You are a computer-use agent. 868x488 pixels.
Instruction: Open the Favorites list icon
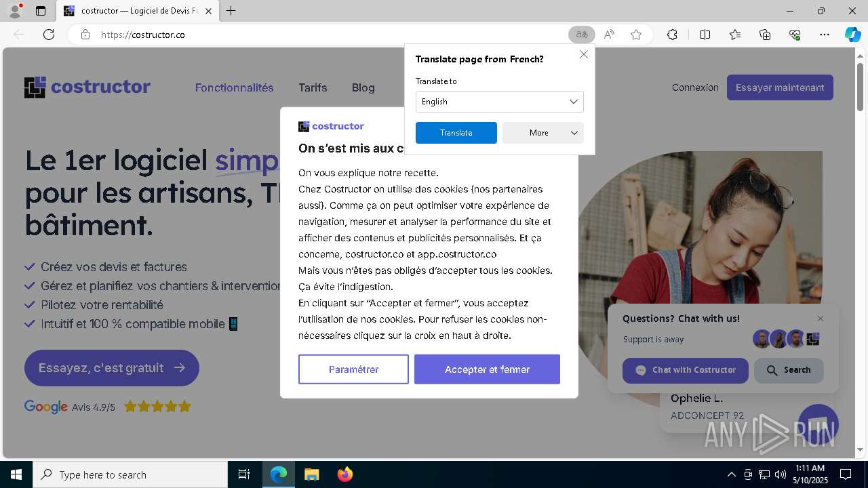point(735,35)
